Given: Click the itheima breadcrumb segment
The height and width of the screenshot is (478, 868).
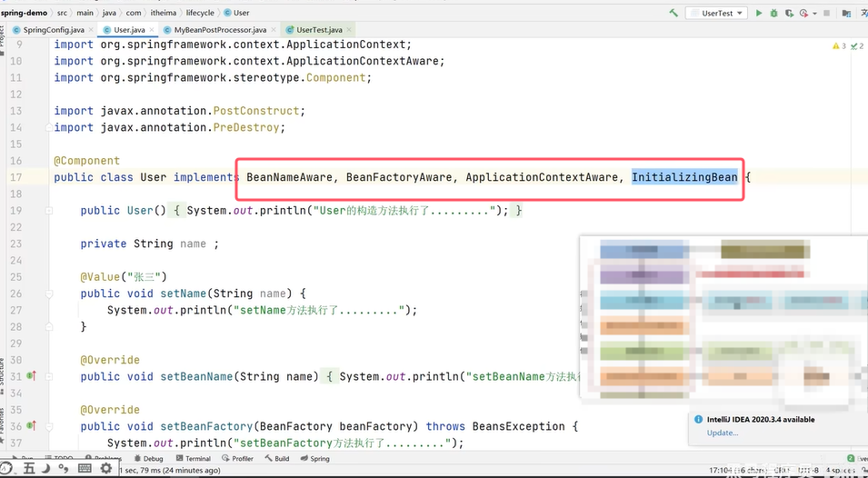Looking at the screenshot, I should (x=163, y=13).
